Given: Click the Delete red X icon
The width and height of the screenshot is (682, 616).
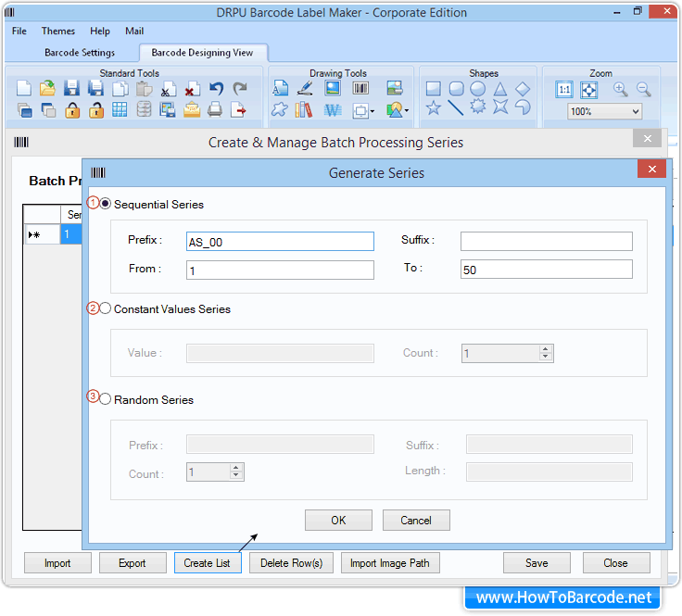Looking at the screenshot, I should point(192,89).
